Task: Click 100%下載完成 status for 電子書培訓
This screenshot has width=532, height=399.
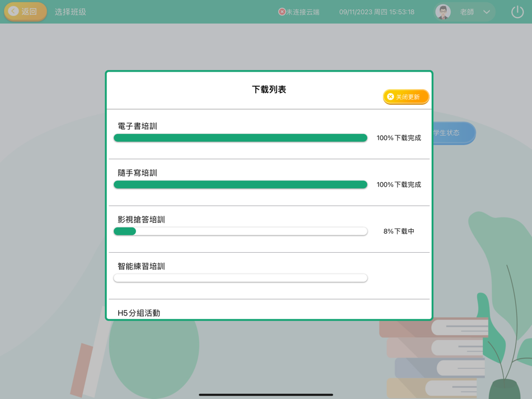Action: click(x=399, y=138)
